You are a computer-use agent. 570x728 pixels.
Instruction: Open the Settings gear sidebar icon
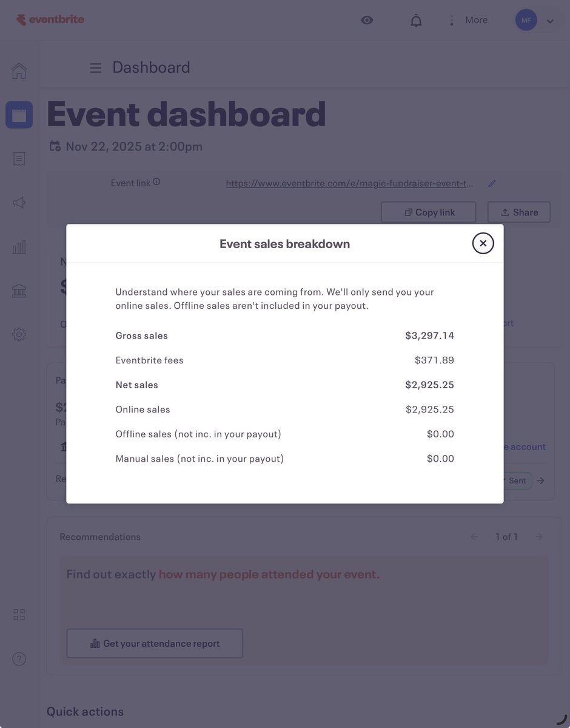pyautogui.click(x=19, y=334)
